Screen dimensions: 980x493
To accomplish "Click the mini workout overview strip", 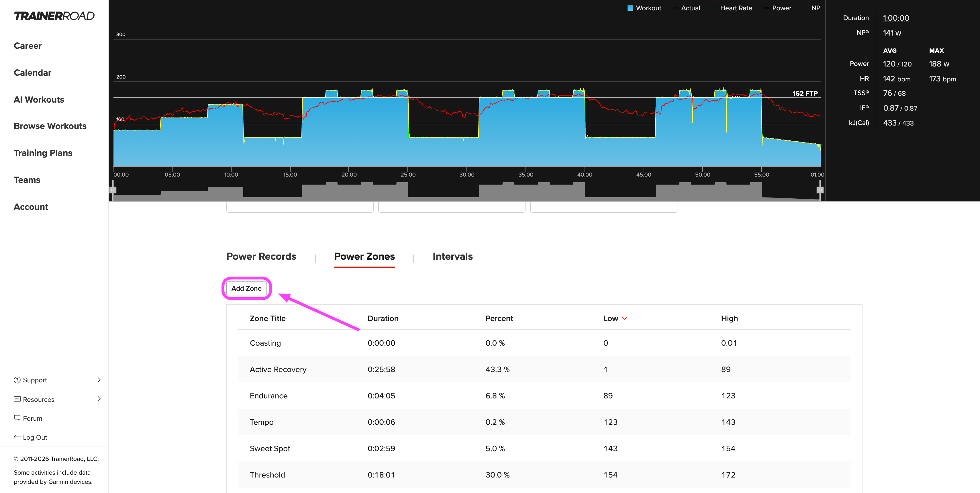I will click(x=467, y=191).
